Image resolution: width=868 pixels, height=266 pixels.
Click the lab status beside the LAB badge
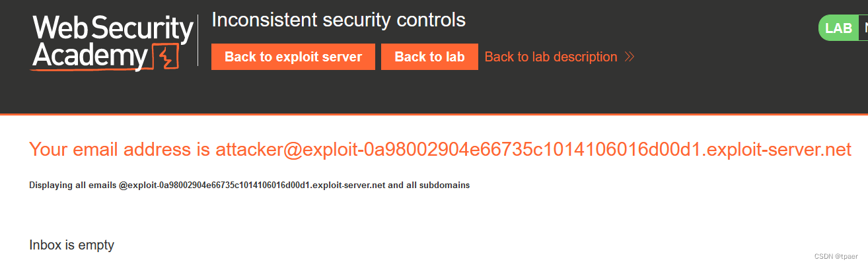pos(863,28)
